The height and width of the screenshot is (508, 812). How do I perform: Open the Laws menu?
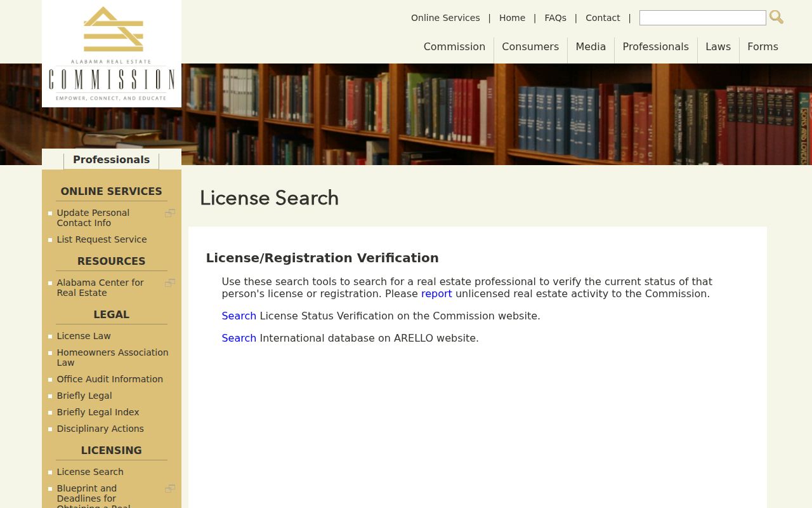coord(718,46)
